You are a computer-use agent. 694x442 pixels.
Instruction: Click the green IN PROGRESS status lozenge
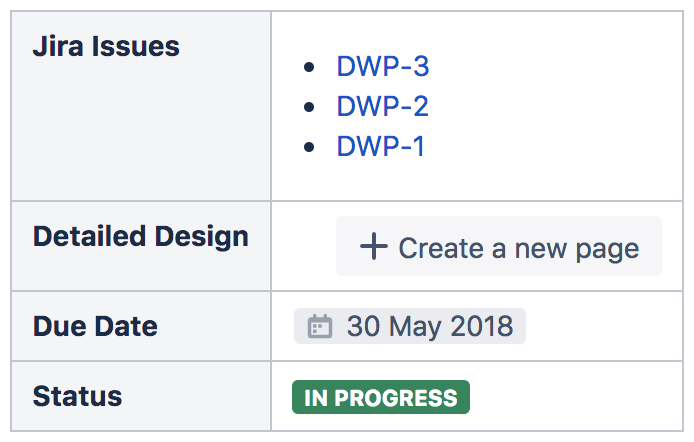380,397
